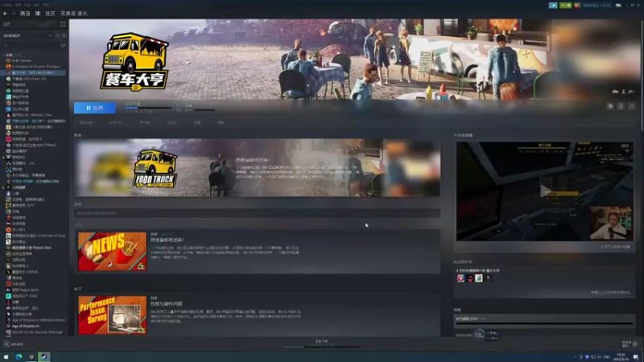Click the forward navigation arrow
The image size is (644, 362).
[13, 14]
